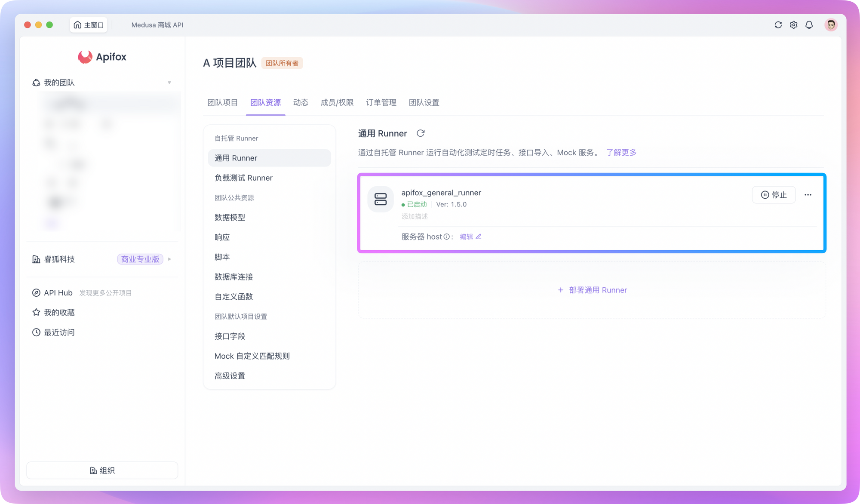Click the Apifox logo
The width and height of the screenshot is (860, 504).
(x=102, y=57)
